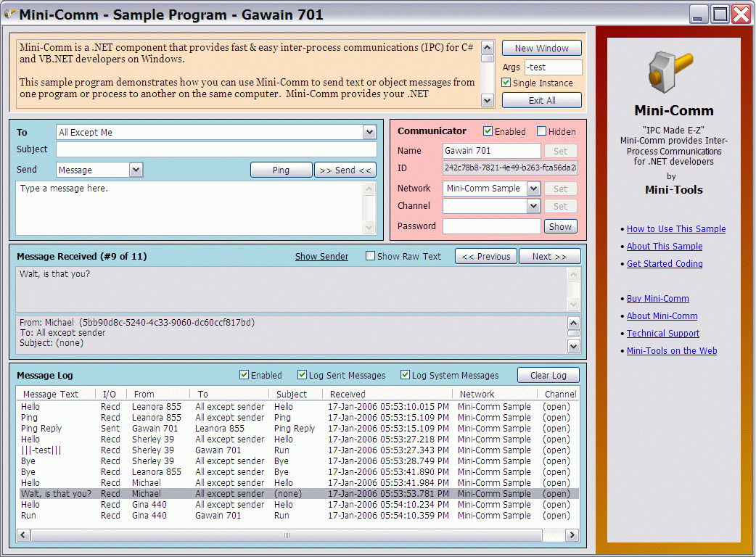Click the message log scroll-right arrow

[572, 535]
